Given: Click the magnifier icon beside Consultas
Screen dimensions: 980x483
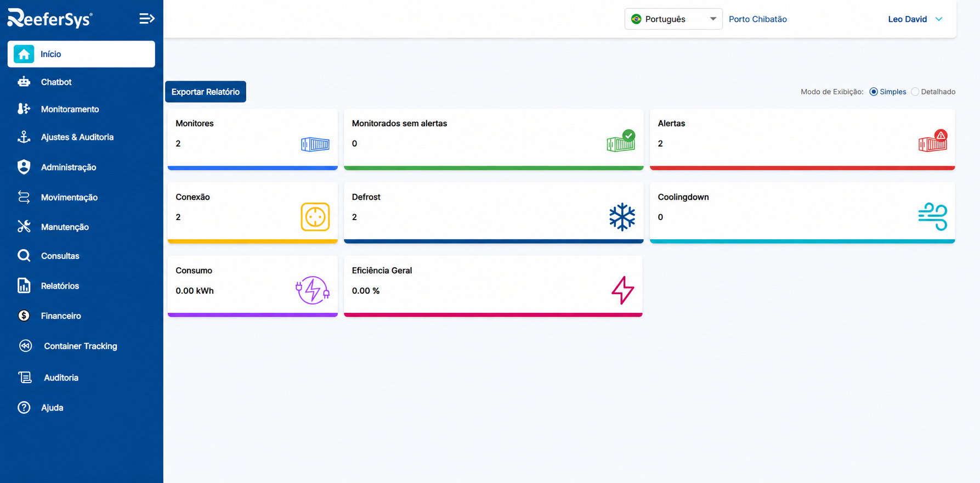Looking at the screenshot, I should point(24,256).
